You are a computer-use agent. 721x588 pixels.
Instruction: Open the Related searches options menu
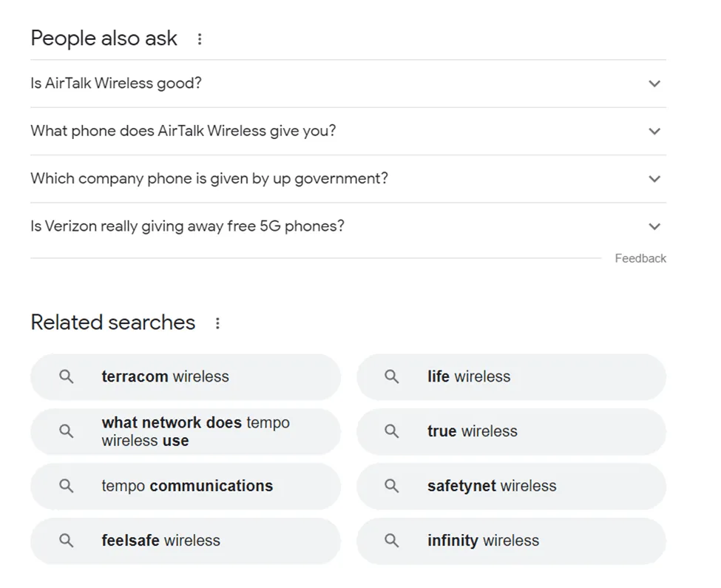(x=217, y=323)
